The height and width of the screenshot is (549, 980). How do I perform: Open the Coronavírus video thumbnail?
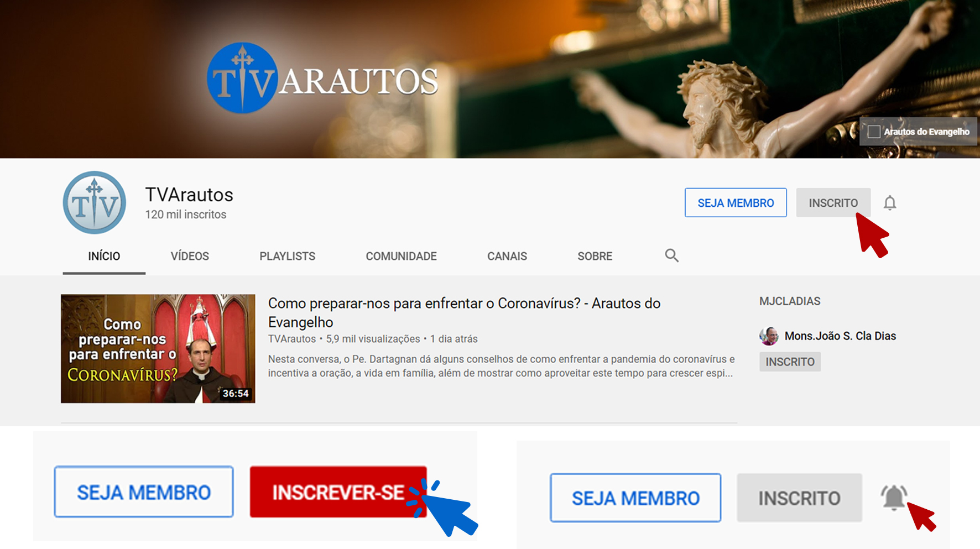[x=158, y=348]
